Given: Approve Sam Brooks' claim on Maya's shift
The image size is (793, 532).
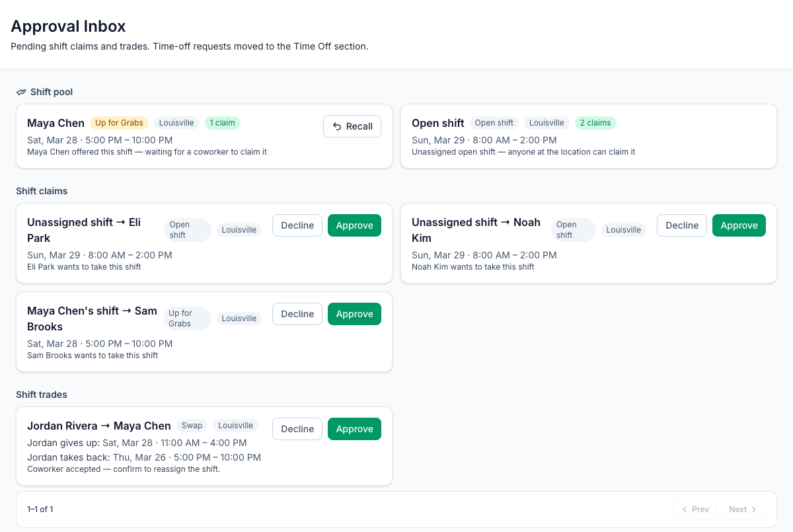Looking at the screenshot, I should (354, 314).
